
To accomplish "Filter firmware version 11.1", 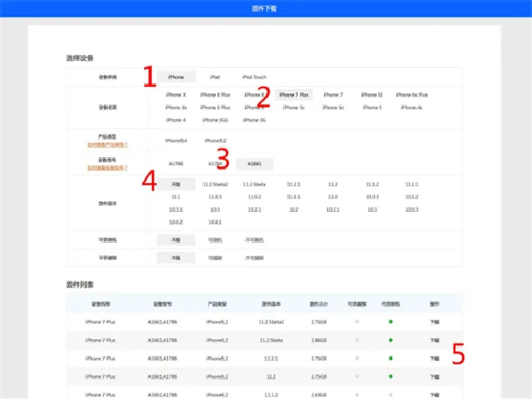I will [176, 197].
